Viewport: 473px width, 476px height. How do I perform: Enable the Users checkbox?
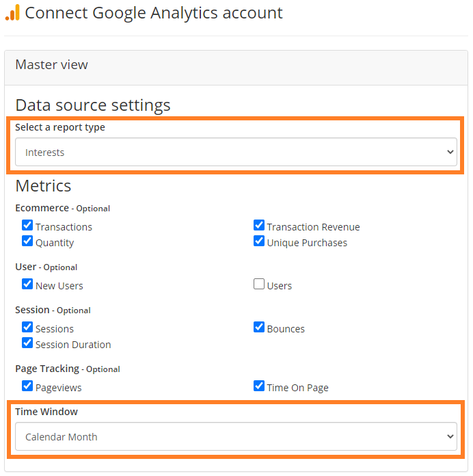pos(259,284)
